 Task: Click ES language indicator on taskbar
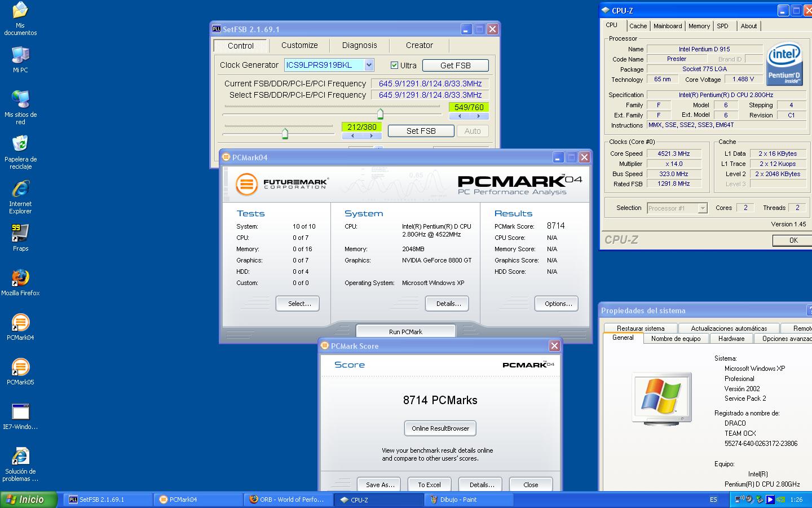713,500
